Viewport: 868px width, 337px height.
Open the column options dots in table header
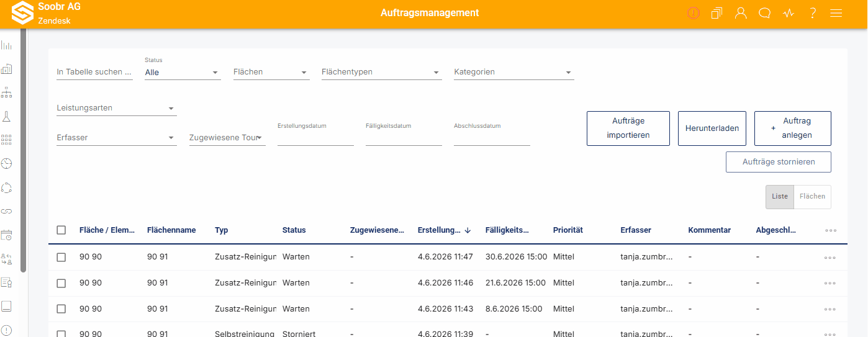pyautogui.click(x=831, y=230)
